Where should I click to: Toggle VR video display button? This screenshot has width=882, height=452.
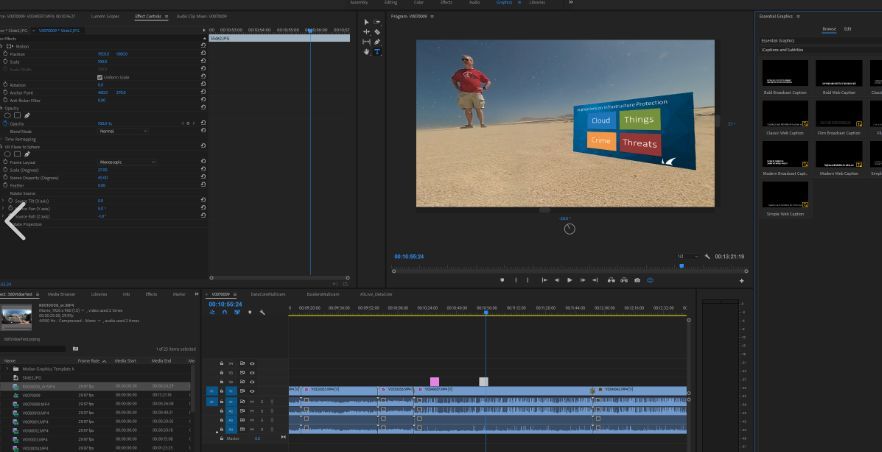tap(650, 280)
